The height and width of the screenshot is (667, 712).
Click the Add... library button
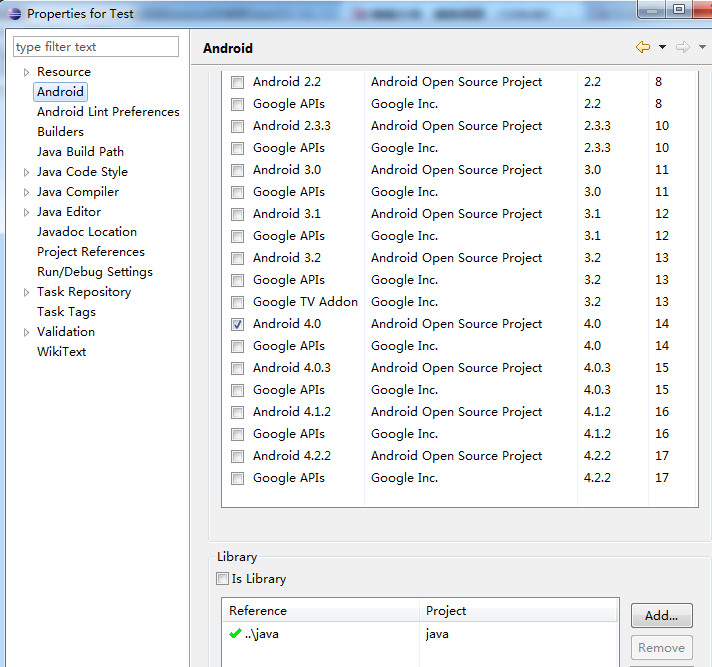tap(662, 616)
